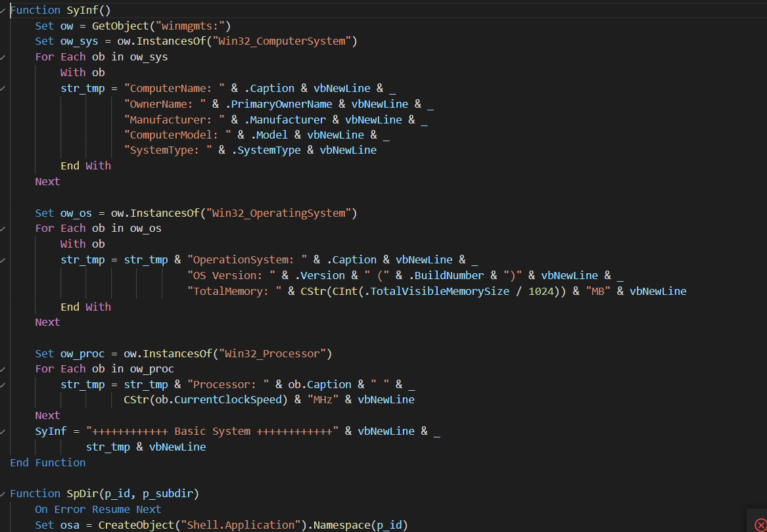This screenshot has width=767, height=532.
Task: Click p_subdir in the SpDir declaration
Action: pyautogui.click(x=168, y=494)
